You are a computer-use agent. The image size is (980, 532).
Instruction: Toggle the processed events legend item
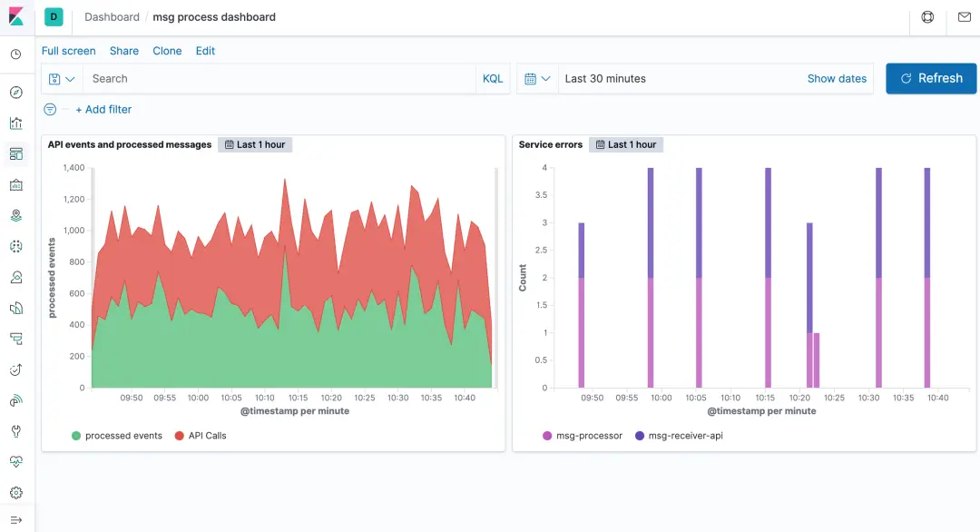117,436
